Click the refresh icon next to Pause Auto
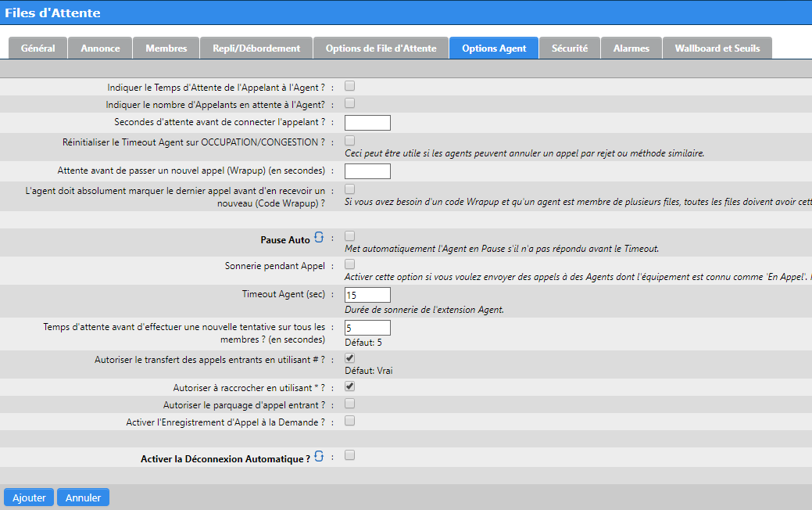The width and height of the screenshot is (812, 510). pos(319,237)
